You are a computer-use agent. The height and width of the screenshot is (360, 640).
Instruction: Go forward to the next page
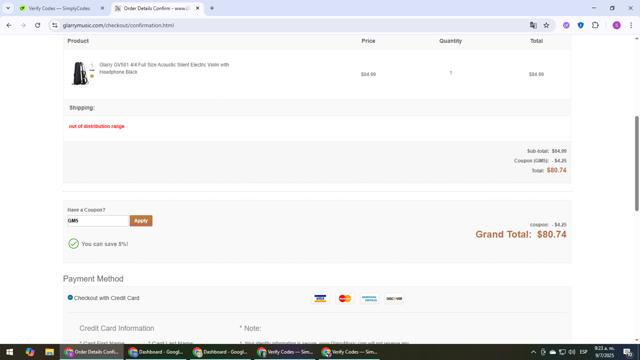tap(23, 25)
